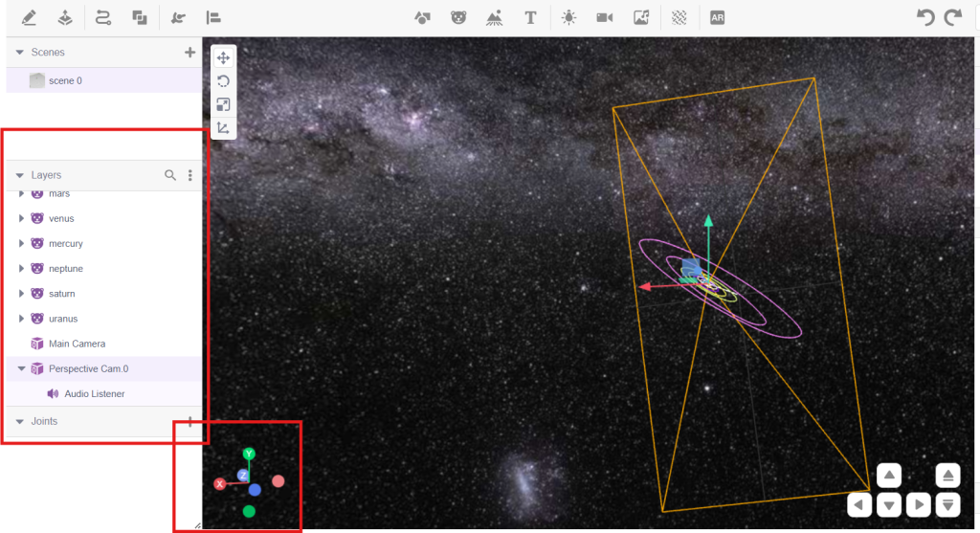Click the redo arrow
This screenshot has width=980, height=533.
pyautogui.click(x=953, y=17)
